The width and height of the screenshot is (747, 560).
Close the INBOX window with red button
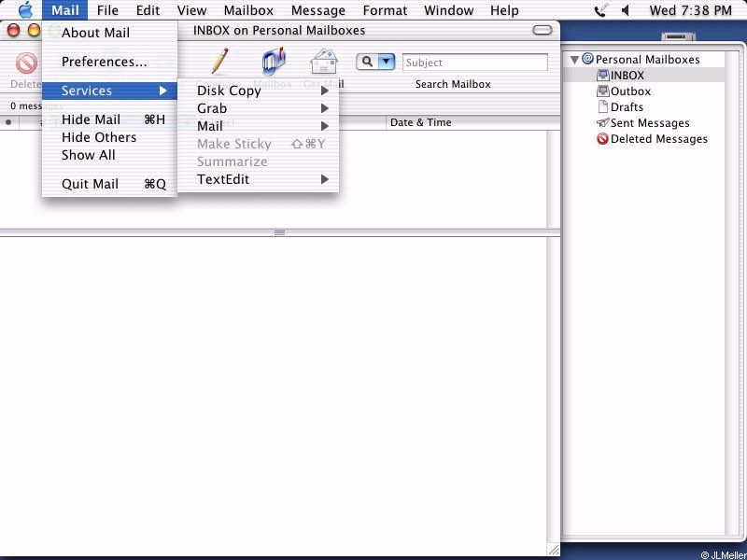point(13,31)
